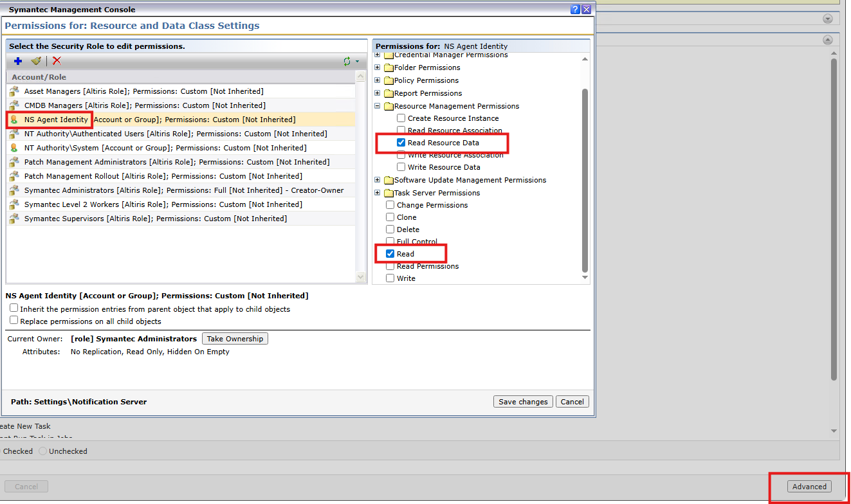Click the Write Resource Association label
Image resolution: width=851 pixels, height=504 pixels.
[455, 155]
